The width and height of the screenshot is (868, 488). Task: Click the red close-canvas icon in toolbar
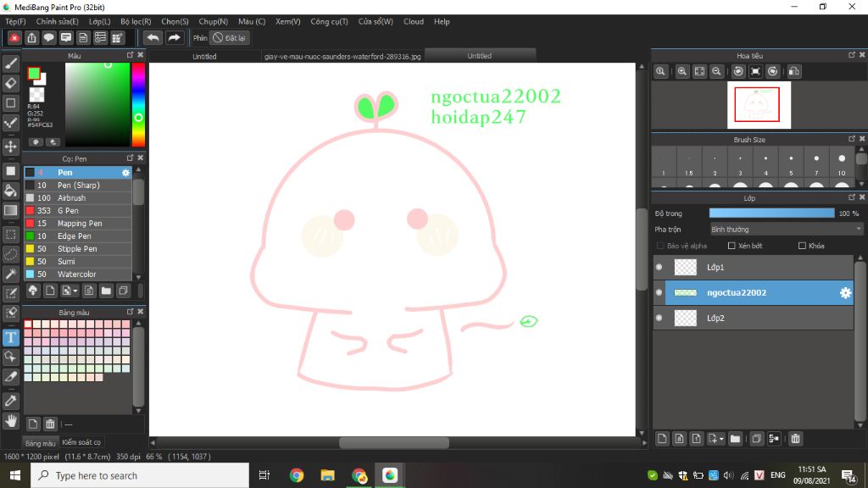pos(14,37)
